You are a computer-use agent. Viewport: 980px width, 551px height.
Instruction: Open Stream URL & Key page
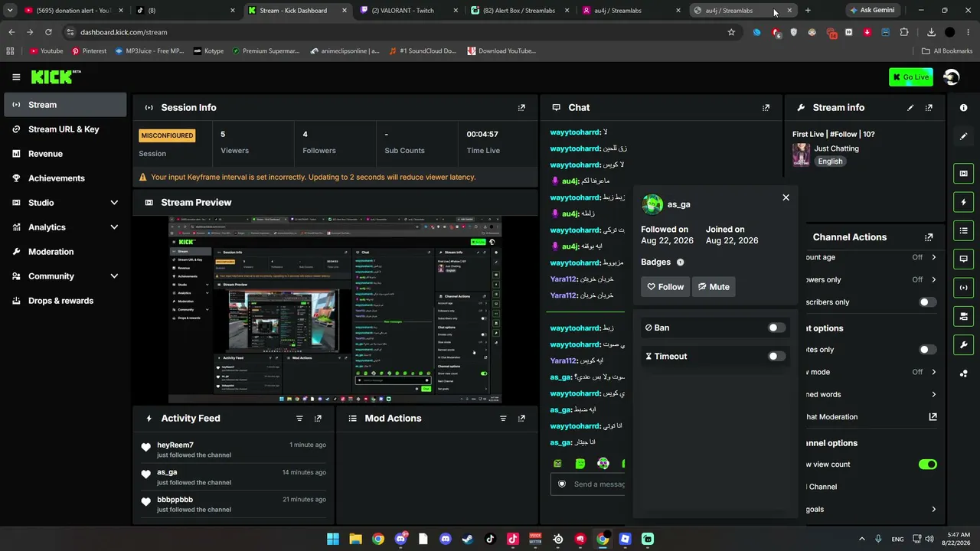65,129
